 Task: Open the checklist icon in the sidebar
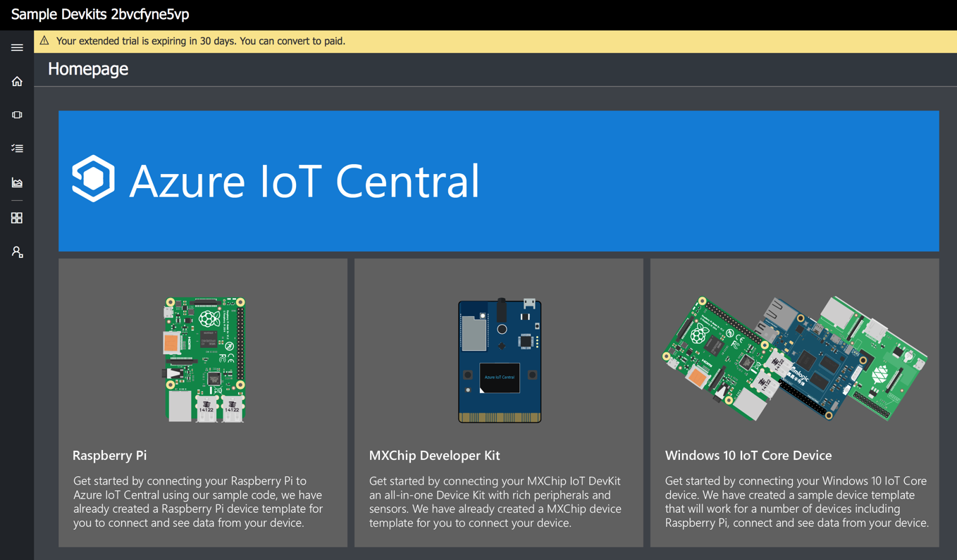click(17, 149)
